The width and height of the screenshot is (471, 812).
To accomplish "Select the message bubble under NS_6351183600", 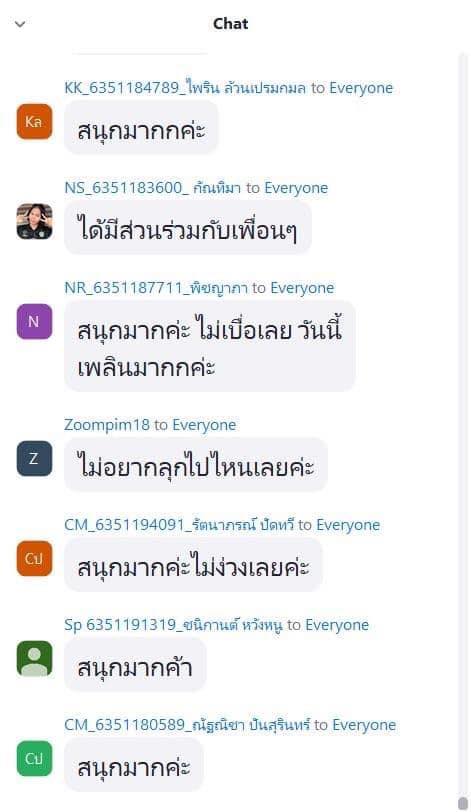I will click(187, 228).
